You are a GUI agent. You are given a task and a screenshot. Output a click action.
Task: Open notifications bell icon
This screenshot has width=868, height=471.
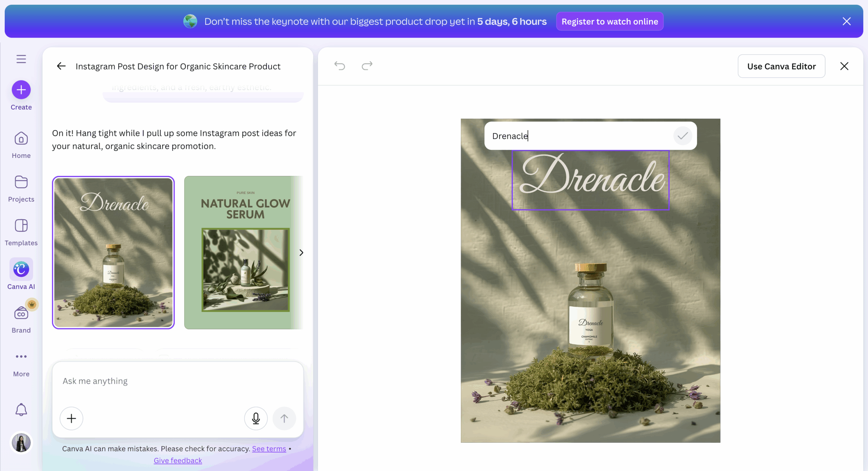(x=21, y=410)
